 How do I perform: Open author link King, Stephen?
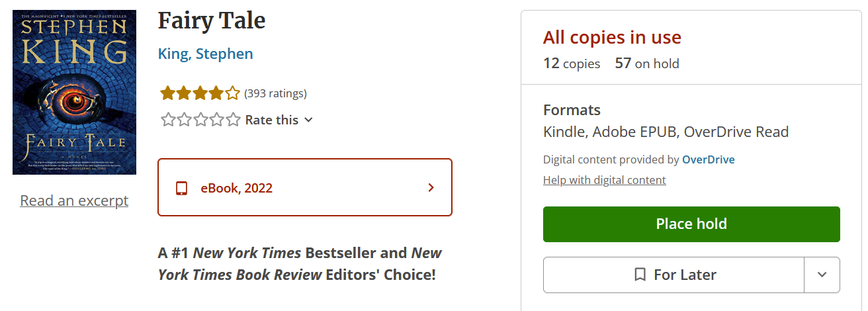pyautogui.click(x=205, y=54)
